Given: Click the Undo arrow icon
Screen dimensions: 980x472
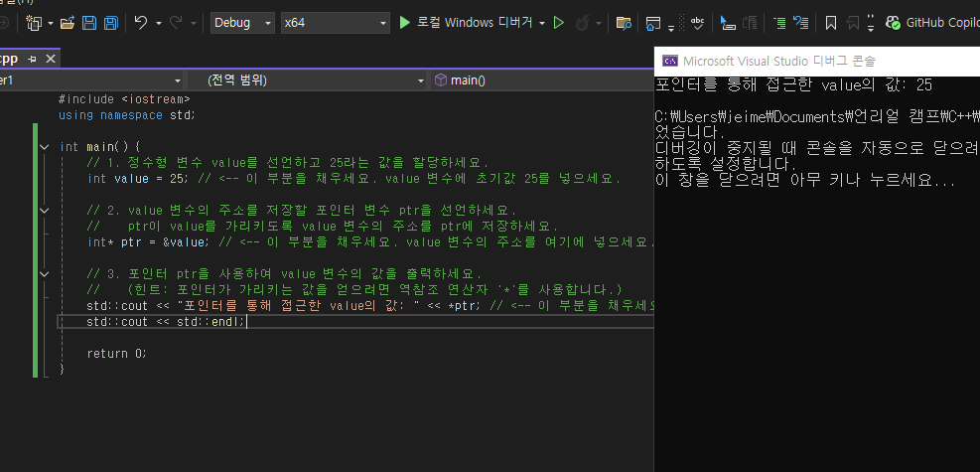Looking at the screenshot, I should coord(141,23).
